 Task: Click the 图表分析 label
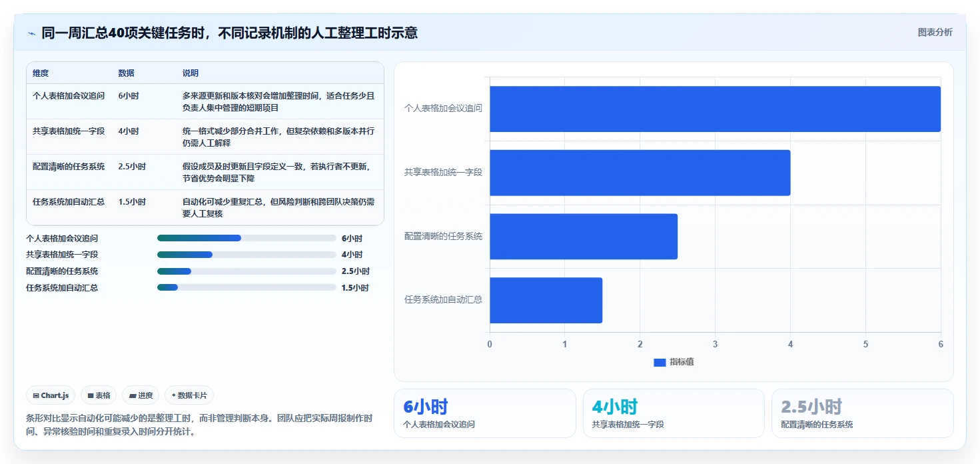click(935, 32)
